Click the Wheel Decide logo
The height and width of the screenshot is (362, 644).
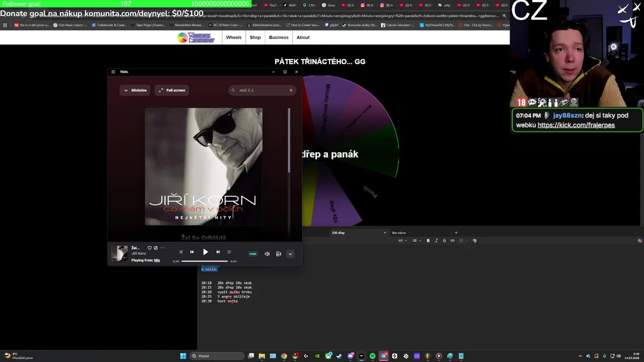point(196,38)
